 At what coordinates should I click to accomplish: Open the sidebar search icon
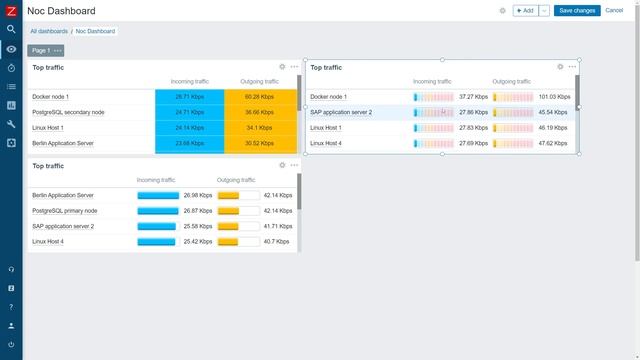tap(11, 29)
